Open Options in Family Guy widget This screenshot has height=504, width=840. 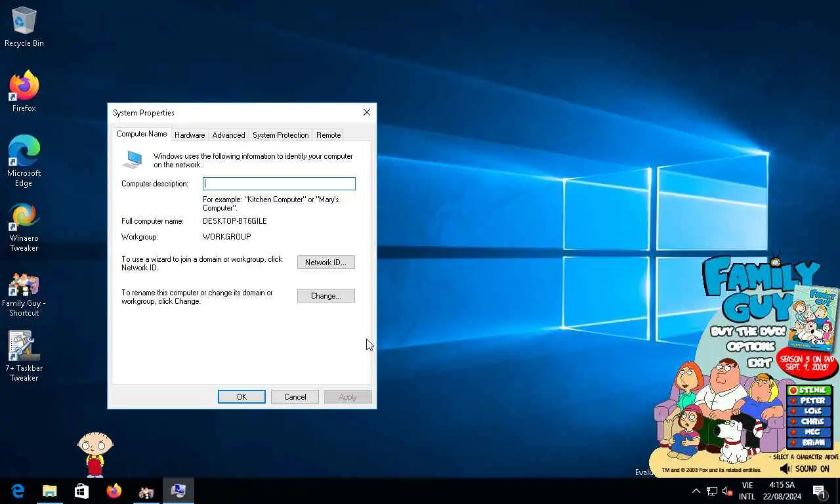click(x=751, y=346)
